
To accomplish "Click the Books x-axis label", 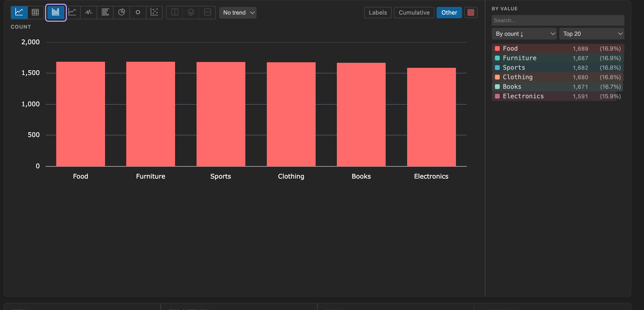I will (x=361, y=176).
